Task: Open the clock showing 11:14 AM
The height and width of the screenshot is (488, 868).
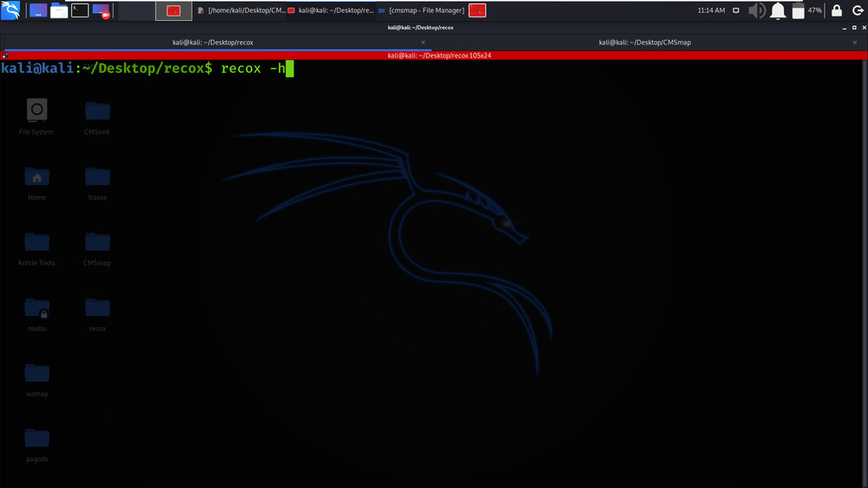Action: 712,10
